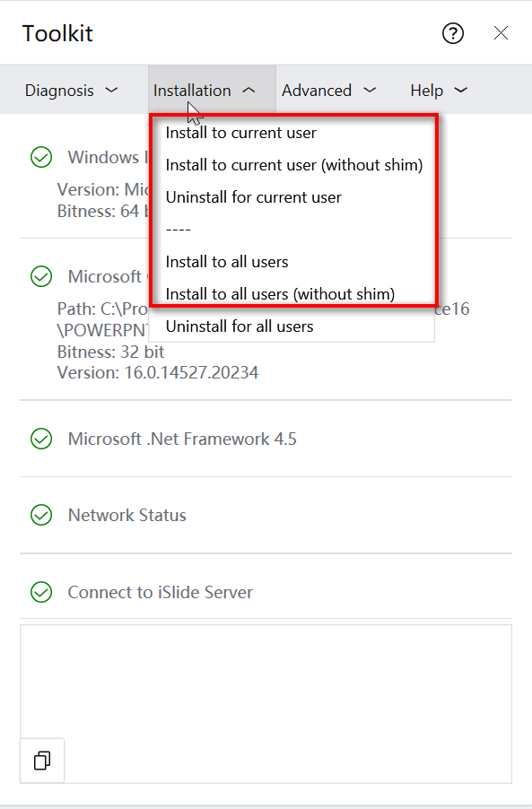
Task: Expand the Diagnosis dropdown menu
Action: [x=71, y=91]
